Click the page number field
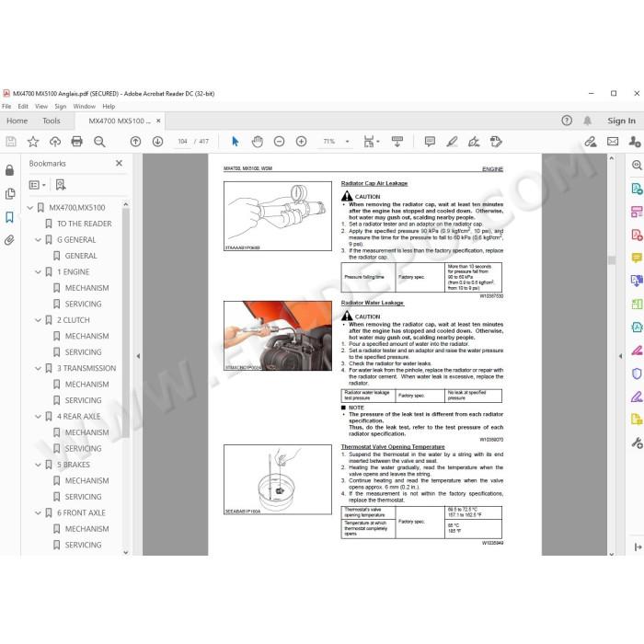This screenshot has width=644, height=644. [x=182, y=142]
